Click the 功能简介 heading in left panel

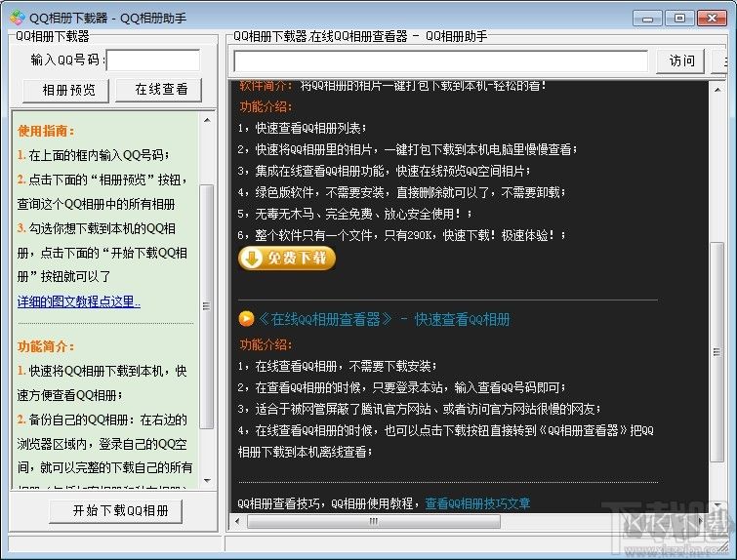tap(46, 346)
